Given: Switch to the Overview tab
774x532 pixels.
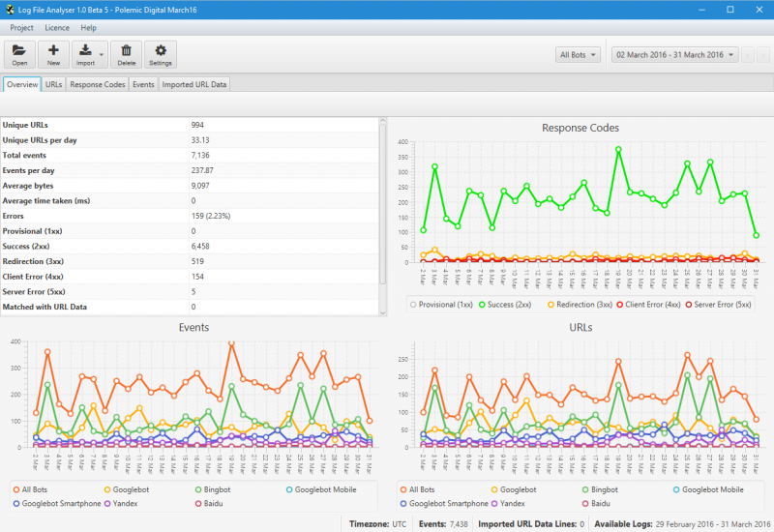Looking at the screenshot, I should tap(22, 84).
